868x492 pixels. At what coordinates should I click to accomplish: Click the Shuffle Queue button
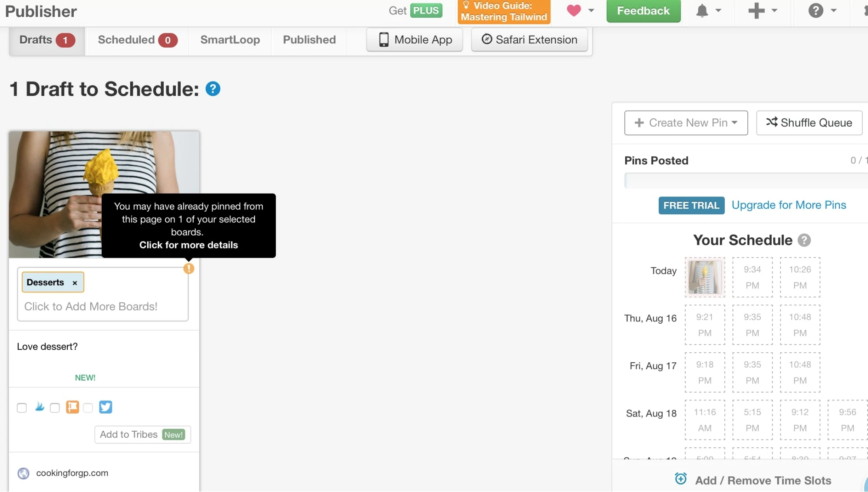click(x=809, y=123)
